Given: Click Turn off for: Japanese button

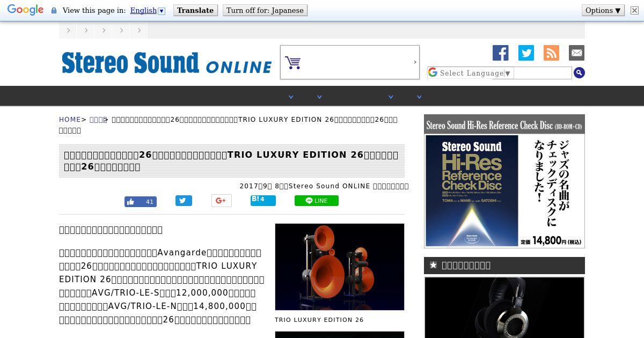Looking at the screenshot, I should 265,10.
